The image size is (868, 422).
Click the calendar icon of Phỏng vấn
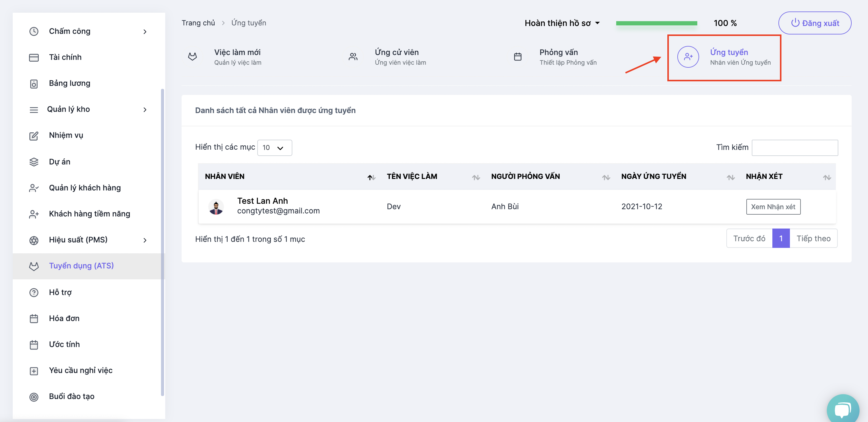518,57
